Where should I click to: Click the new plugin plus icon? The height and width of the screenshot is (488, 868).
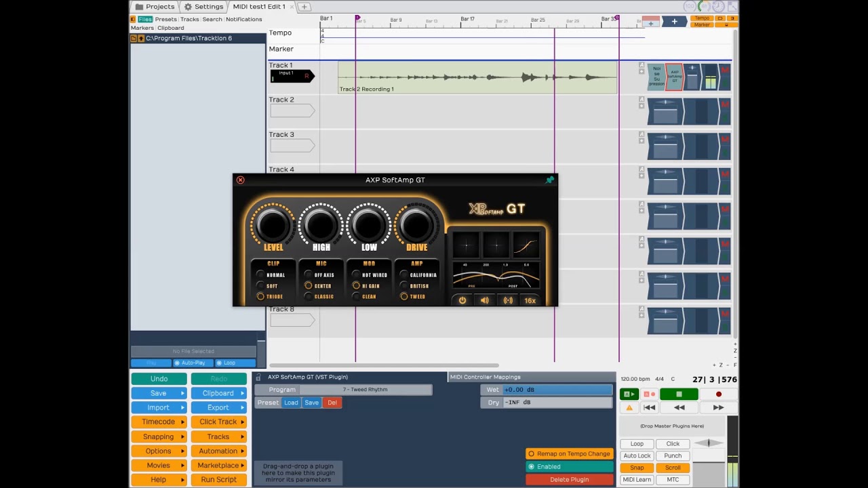(x=650, y=22)
